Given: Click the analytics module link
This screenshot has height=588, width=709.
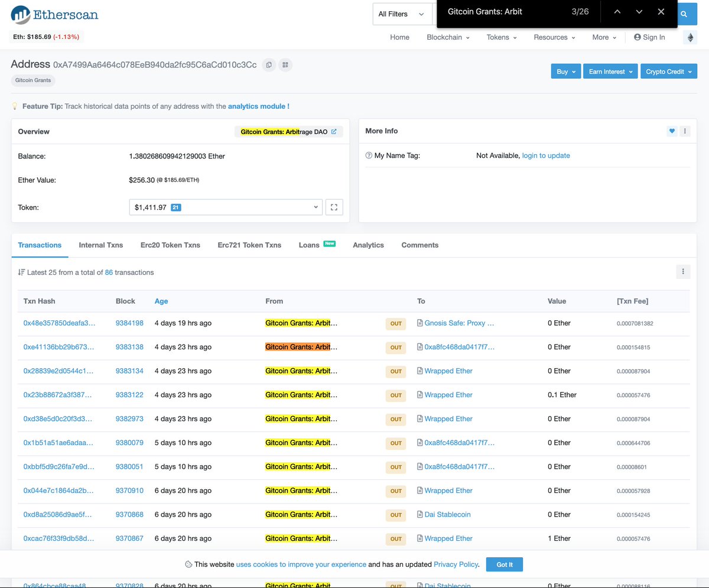Looking at the screenshot, I should click(x=259, y=106).
